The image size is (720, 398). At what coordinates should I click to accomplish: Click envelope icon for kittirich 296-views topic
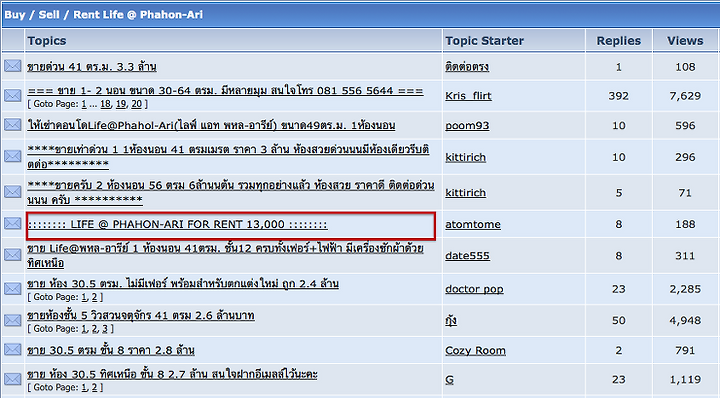coord(12,156)
